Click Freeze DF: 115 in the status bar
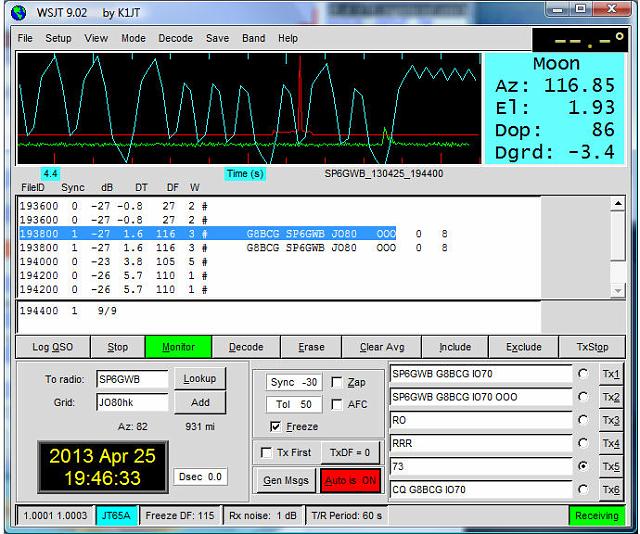Screen dimensions: 640x534 [x=180, y=516]
